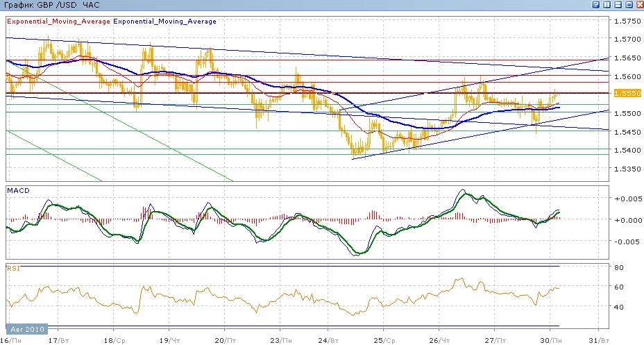Select the 26/Чт date on the time axis

coord(439,341)
